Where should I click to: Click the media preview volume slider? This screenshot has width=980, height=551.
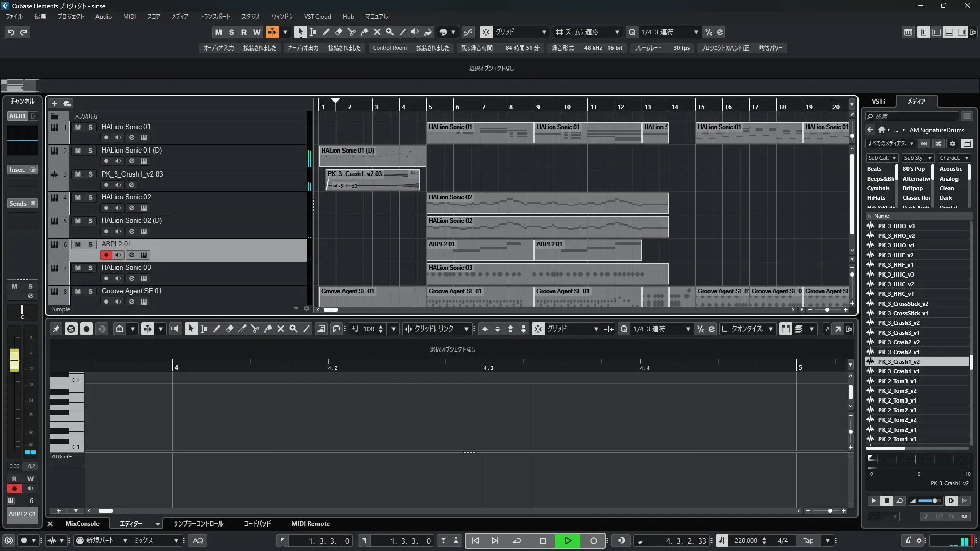coord(930,501)
